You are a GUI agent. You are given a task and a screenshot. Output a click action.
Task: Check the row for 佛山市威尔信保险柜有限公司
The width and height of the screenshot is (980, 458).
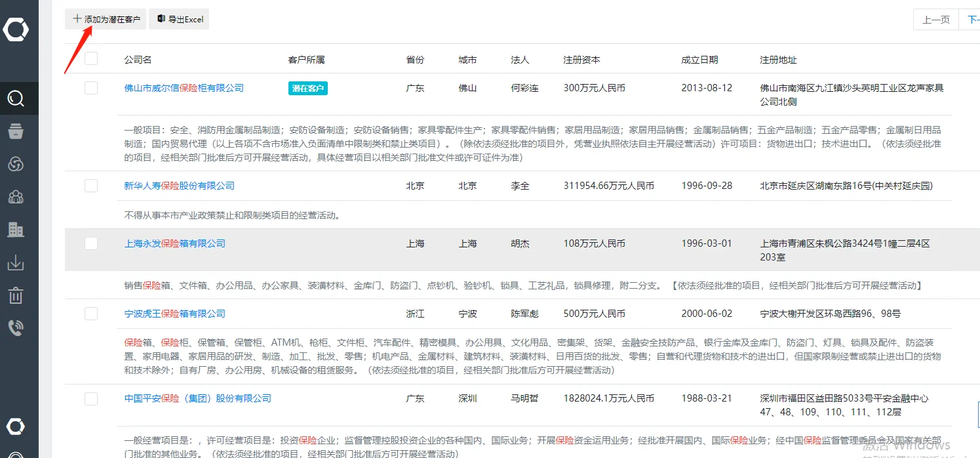pos(91,88)
